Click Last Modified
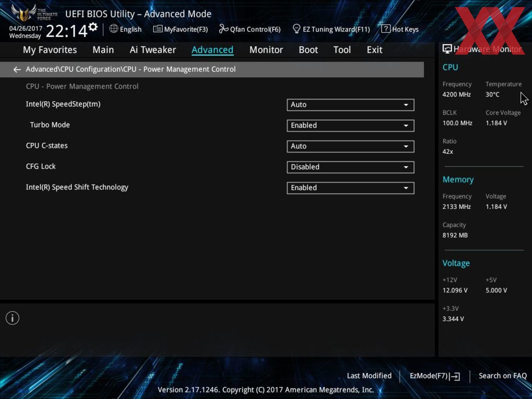This screenshot has width=532, height=399. tap(369, 376)
